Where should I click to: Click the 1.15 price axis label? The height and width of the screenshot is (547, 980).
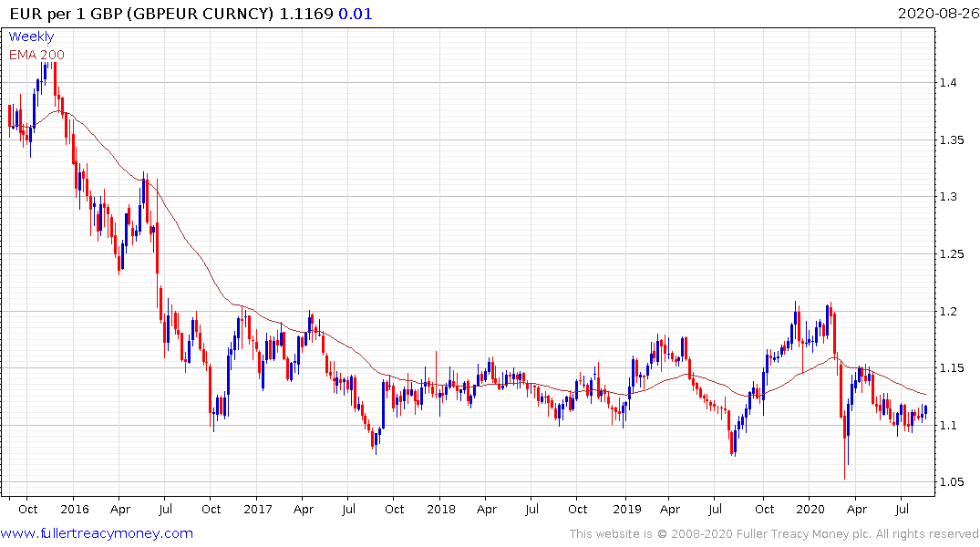coord(951,368)
